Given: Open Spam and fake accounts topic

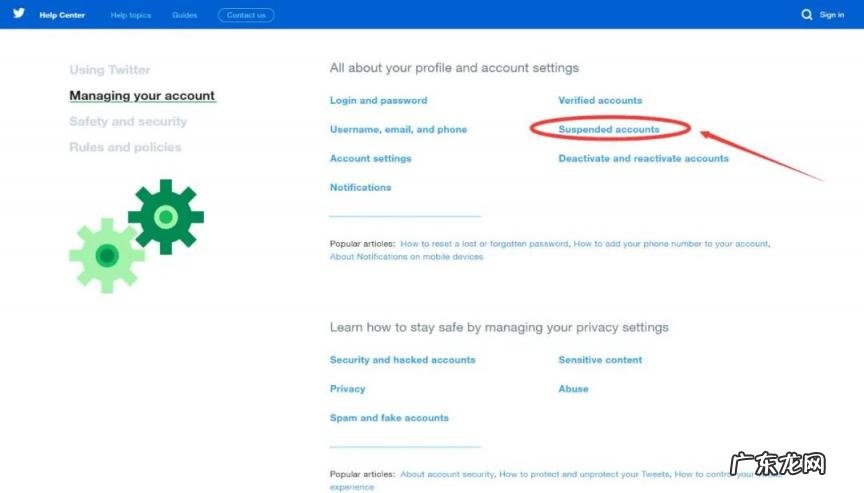Looking at the screenshot, I should (389, 418).
